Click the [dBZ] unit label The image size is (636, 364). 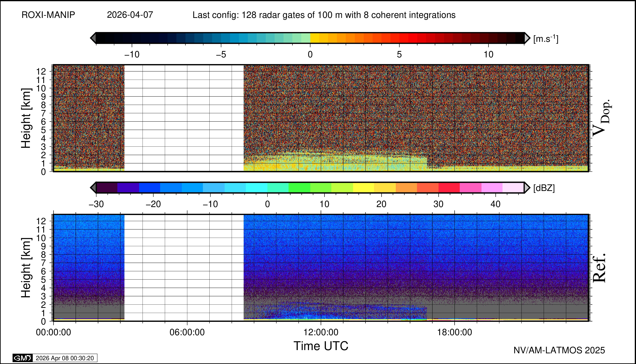[x=544, y=188]
